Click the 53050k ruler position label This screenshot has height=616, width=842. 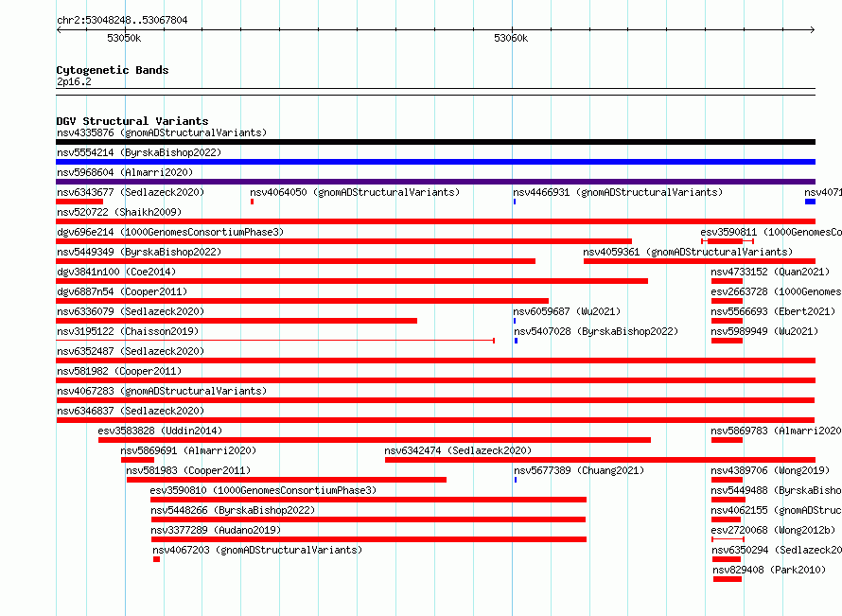pos(124,38)
